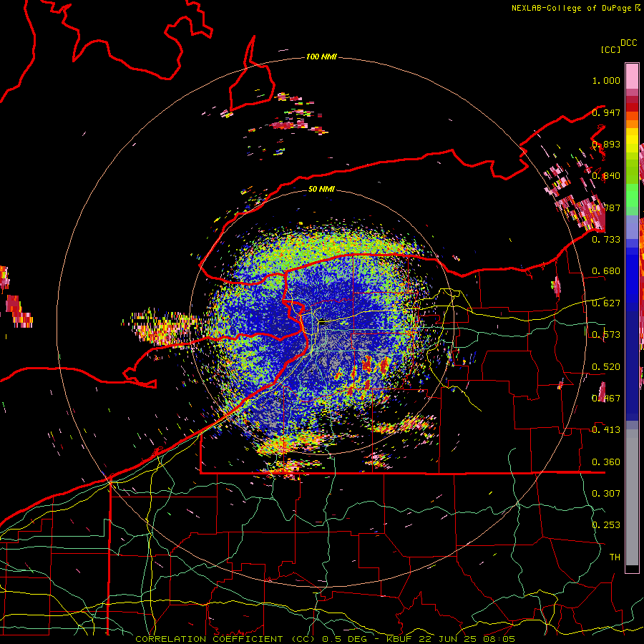The width and height of the screenshot is (644, 644).
Task: Select the 1.000 legend value
Action: pyautogui.click(x=606, y=80)
